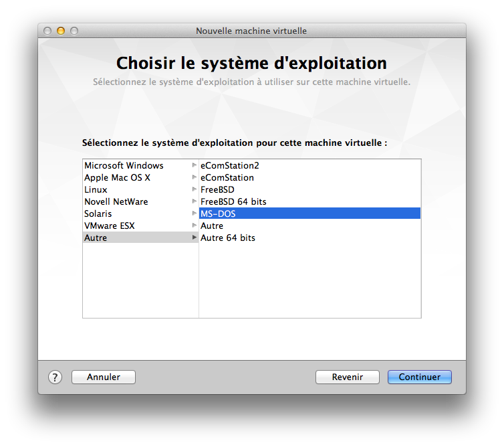Expand arrow next to Microsoft Windows

click(194, 165)
